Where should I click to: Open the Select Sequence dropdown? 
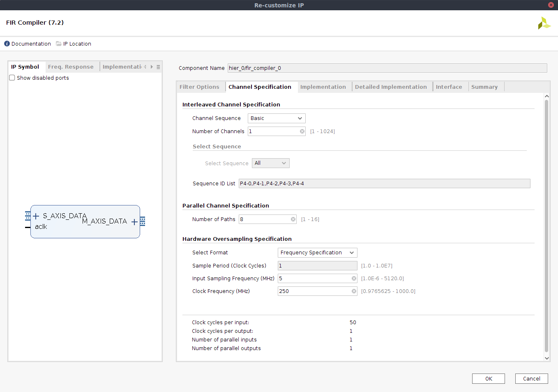tap(270, 163)
